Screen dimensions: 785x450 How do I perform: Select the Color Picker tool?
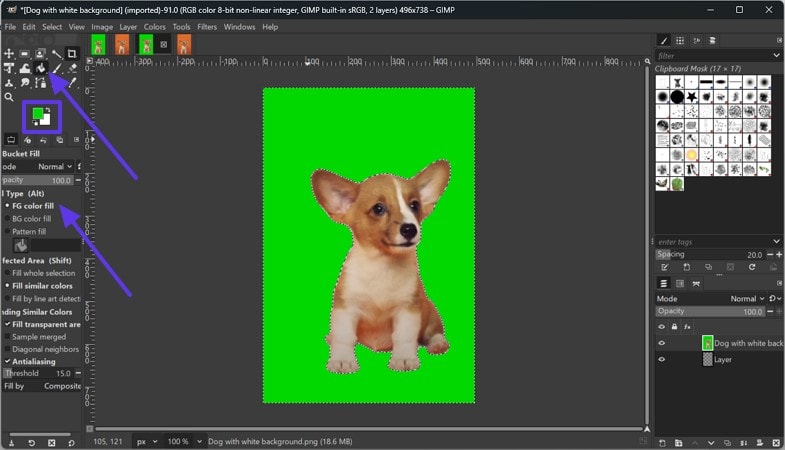coord(73,83)
